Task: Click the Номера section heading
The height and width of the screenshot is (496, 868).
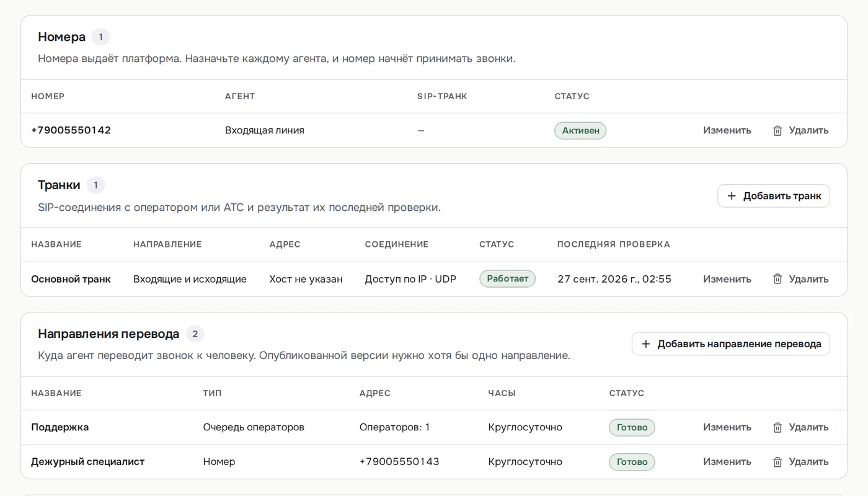Action: [61, 37]
